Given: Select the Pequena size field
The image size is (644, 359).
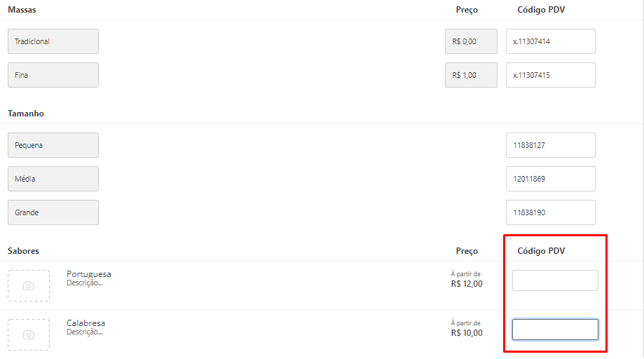Looking at the screenshot, I should tap(53, 145).
